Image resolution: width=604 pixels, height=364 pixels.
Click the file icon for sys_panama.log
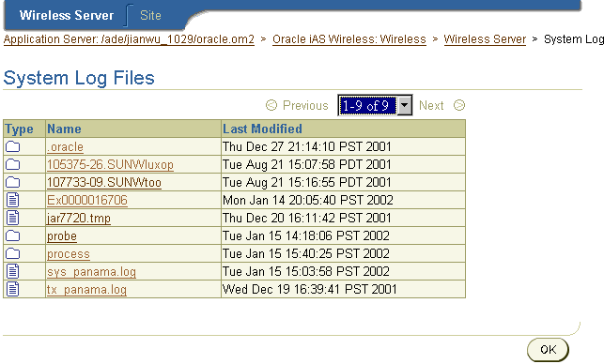coord(13,271)
